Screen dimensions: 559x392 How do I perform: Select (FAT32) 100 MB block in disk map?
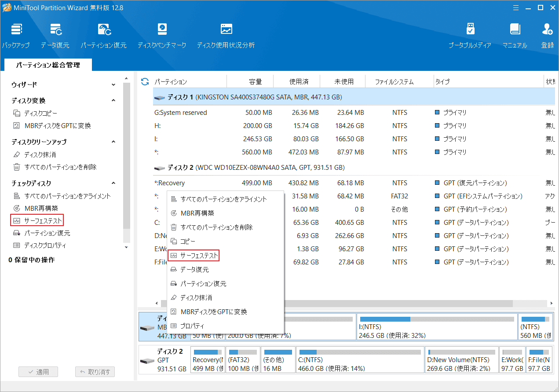pos(243,360)
